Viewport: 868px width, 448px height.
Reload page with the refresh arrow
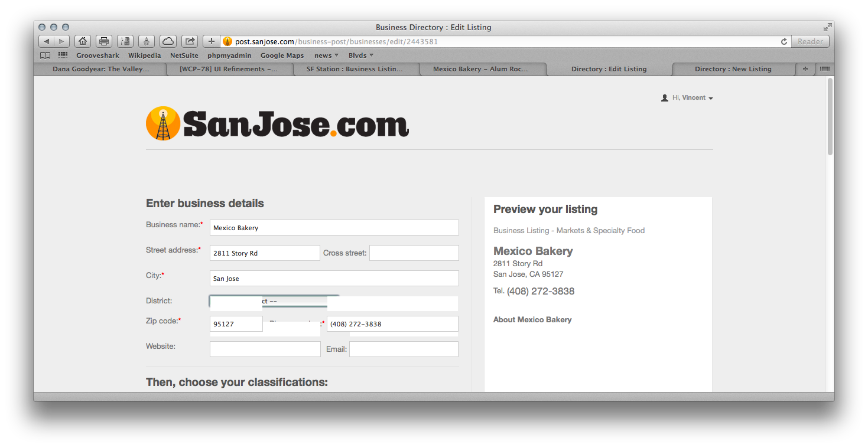(784, 41)
